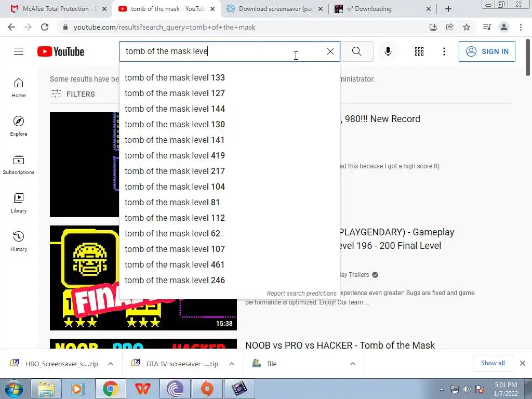
Task: Open the Chrome three-dot menu
Action: coord(521,27)
